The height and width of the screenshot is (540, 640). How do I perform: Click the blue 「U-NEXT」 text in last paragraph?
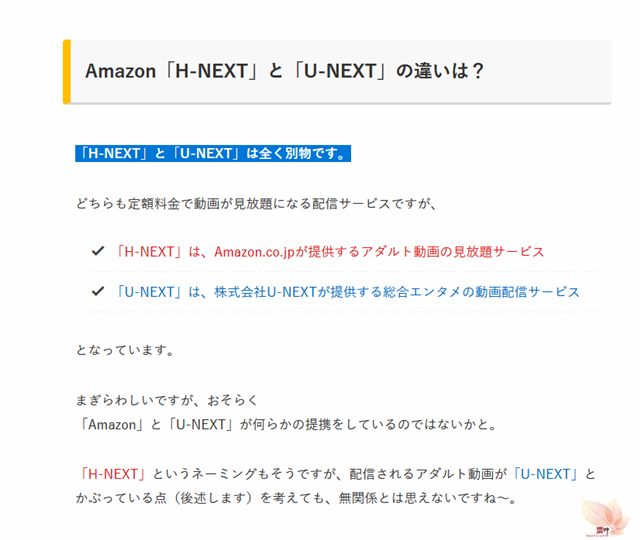545,474
